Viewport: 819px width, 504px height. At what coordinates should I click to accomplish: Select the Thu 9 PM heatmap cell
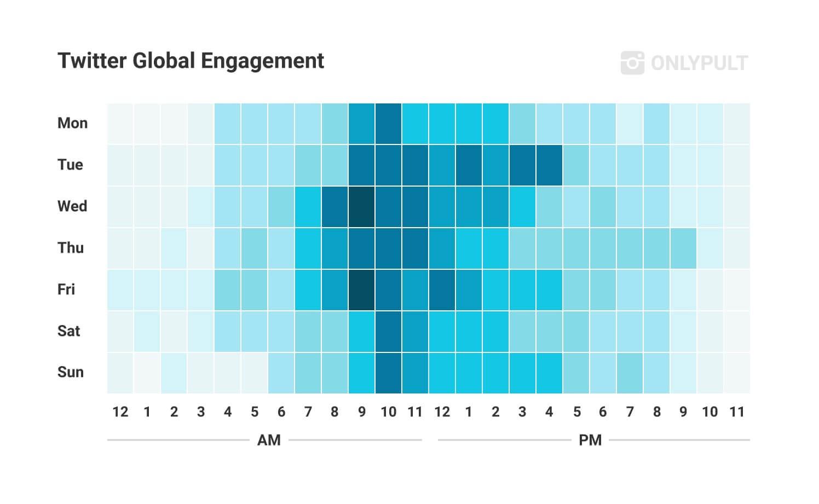(x=683, y=248)
